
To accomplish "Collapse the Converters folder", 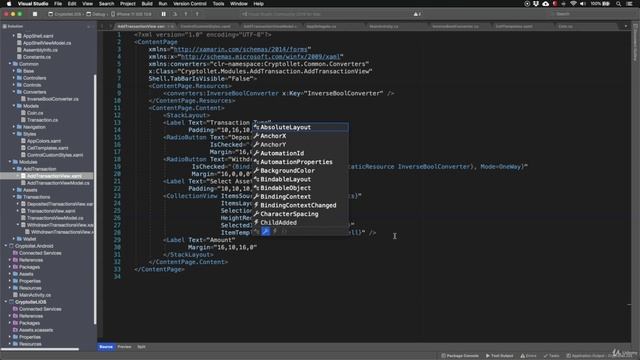I will (x=14, y=92).
